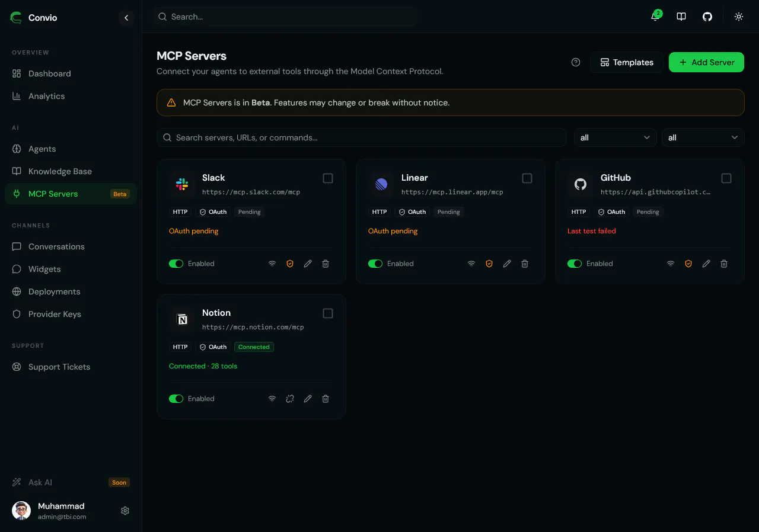Collapse the sidebar with chevron button
The width and height of the screenshot is (759, 532).
tap(126, 18)
